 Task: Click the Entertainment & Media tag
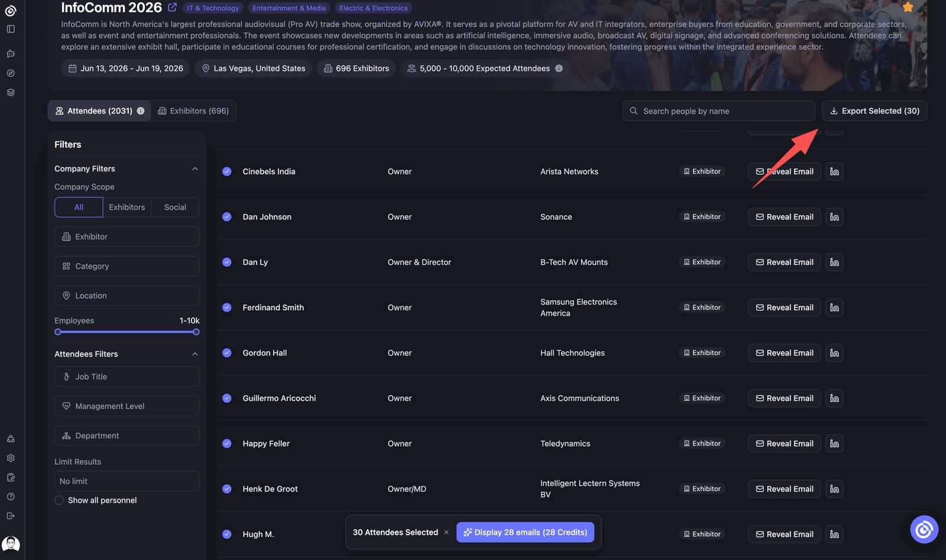289,8
